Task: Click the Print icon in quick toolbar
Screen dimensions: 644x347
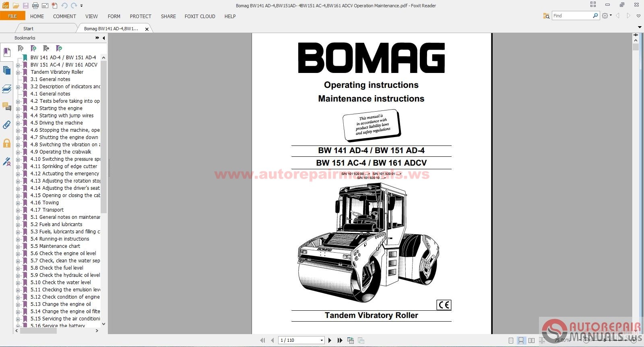Action: point(35,6)
